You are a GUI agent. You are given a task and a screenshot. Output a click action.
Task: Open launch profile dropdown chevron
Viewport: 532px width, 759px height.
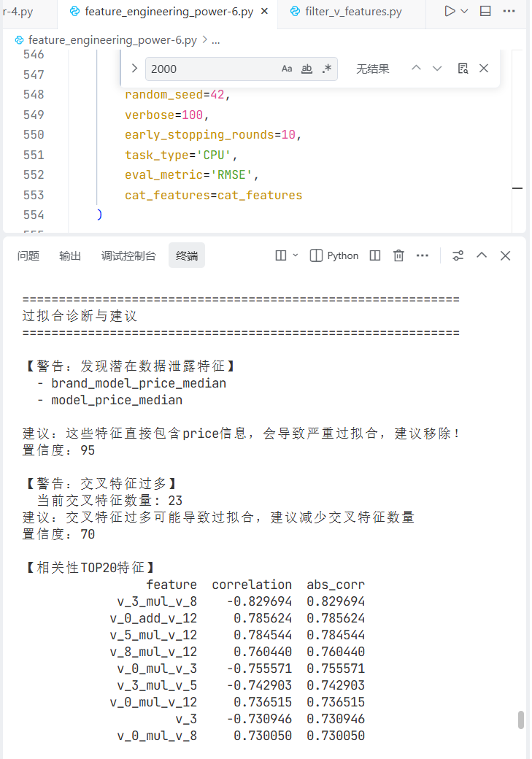[x=296, y=255]
